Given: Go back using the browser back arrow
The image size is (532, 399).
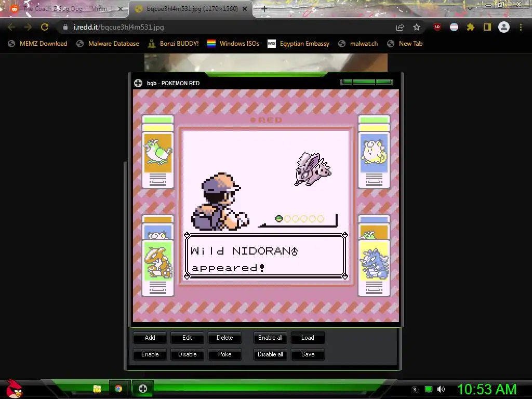Looking at the screenshot, I should coord(11,27).
